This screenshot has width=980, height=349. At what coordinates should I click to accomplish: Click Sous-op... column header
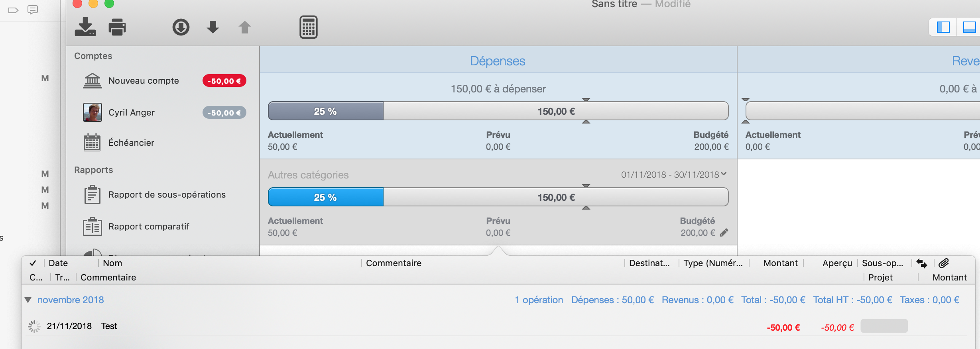coord(882,263)
